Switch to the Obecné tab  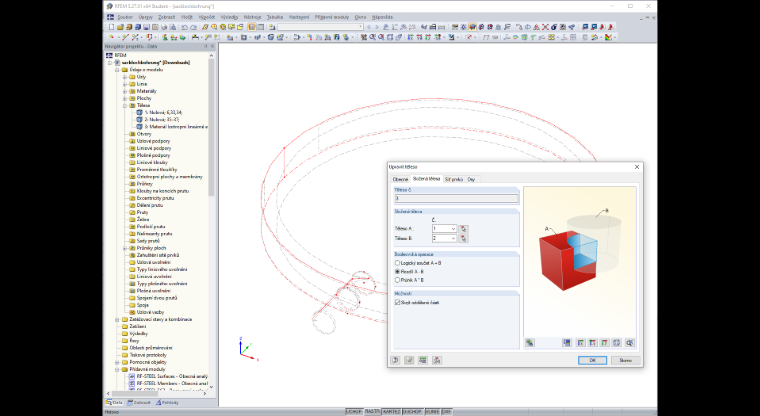[400, 179]
